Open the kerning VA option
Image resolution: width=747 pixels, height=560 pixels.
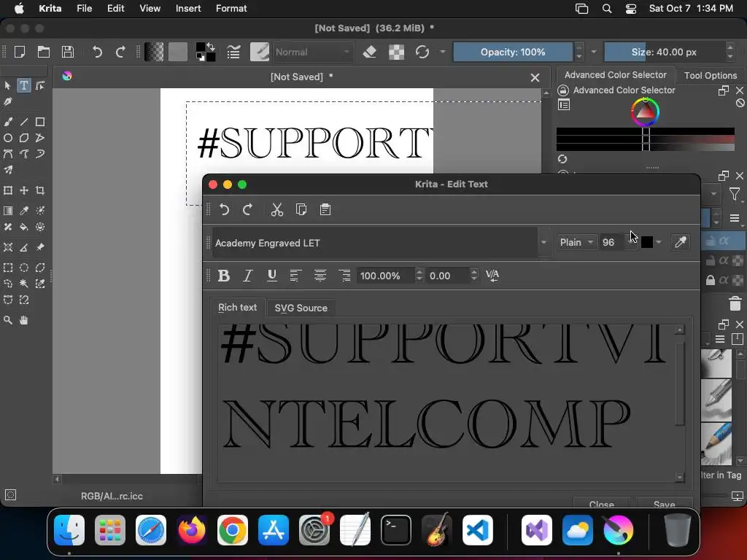coord(492,275)
